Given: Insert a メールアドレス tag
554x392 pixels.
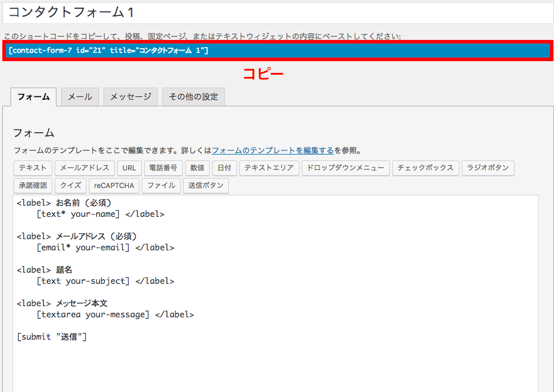Looking at the screenshot, I should (85, 168).
